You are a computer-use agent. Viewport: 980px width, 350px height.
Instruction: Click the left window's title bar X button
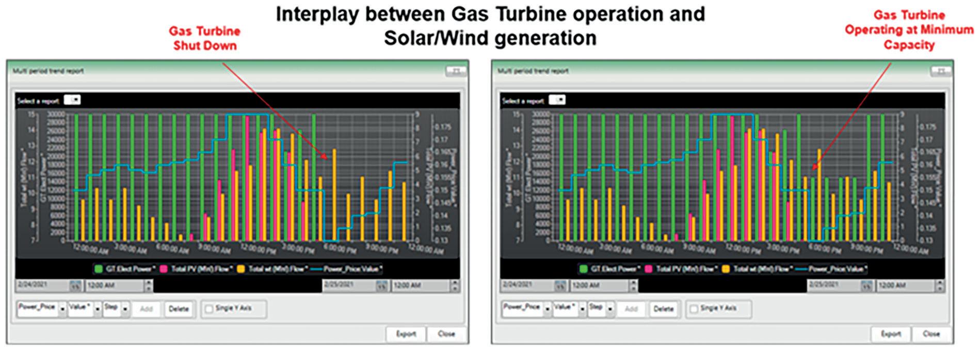pos(456,71)
